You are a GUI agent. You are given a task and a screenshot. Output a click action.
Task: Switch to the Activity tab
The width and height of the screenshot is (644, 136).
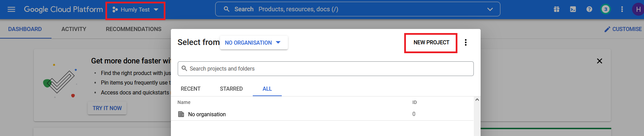[x=74, y=29]
